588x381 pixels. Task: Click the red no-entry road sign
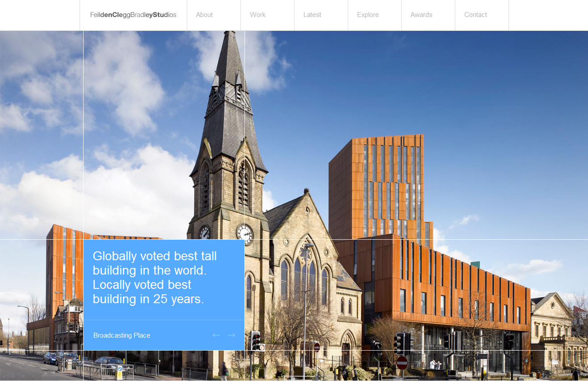tap(402, 363)
